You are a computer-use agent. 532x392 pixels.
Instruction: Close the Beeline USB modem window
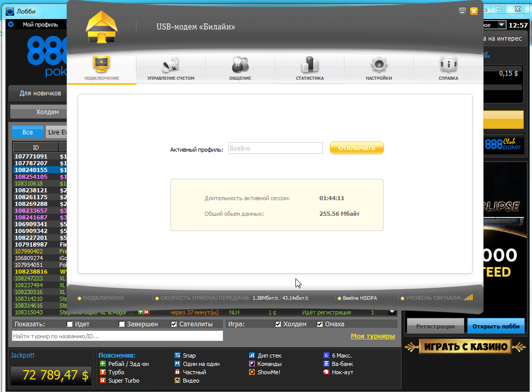[x=474, y=11]
